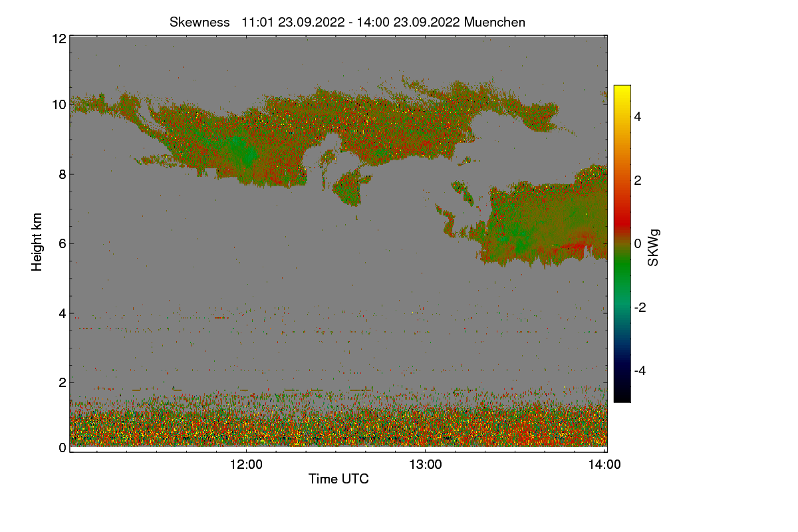Click the height axis label 8

[62, 174]
